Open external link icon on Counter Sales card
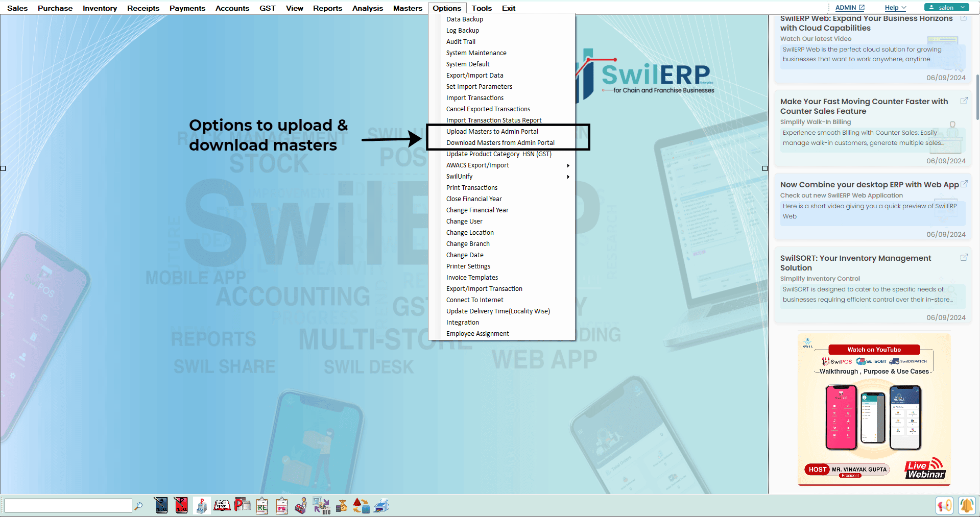The height and width of the screenshot is (517, 980). [x=964, y=101]
